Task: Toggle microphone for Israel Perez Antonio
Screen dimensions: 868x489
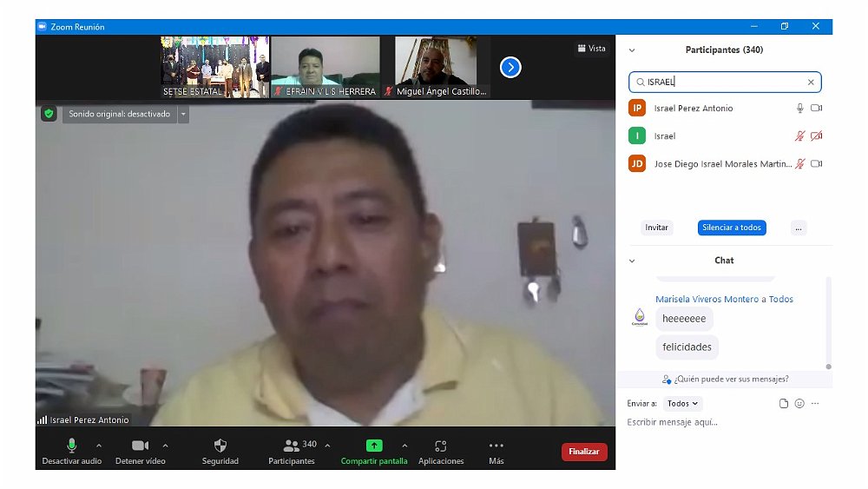Action: coord(799,109)
